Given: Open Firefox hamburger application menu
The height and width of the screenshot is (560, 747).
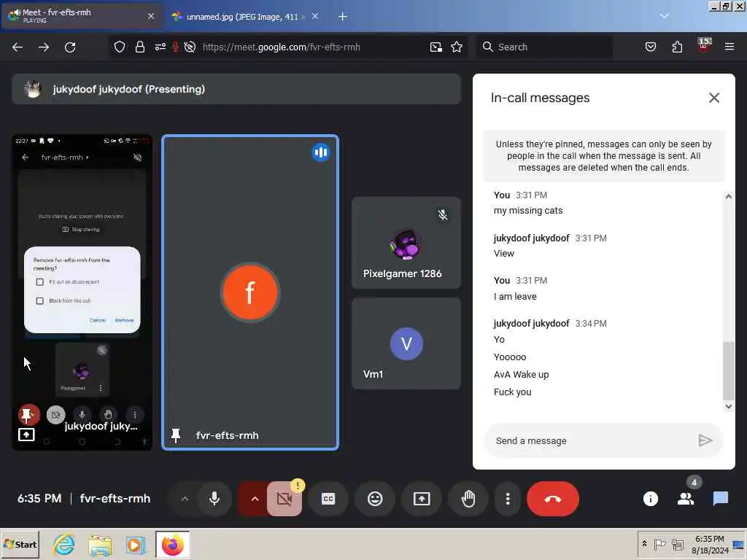Looking at the screenshot, I should point(729,47).
